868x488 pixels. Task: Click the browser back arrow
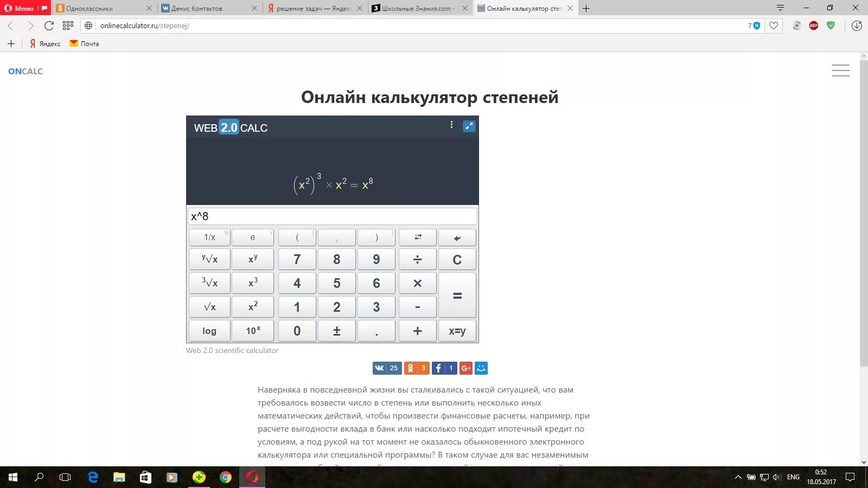[x=10, y=25]
